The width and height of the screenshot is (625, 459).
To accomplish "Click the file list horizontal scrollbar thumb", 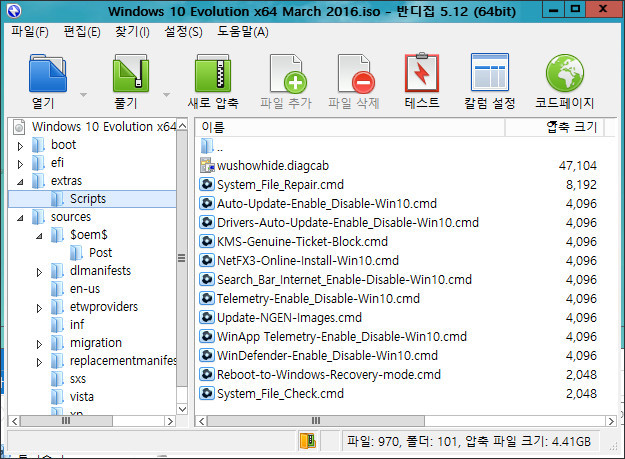I will [316, 421].
